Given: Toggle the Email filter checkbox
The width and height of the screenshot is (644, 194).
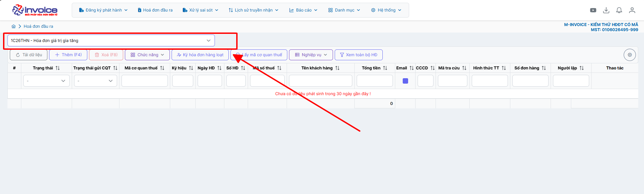Looking at the screenshot, I should (405, 81).
